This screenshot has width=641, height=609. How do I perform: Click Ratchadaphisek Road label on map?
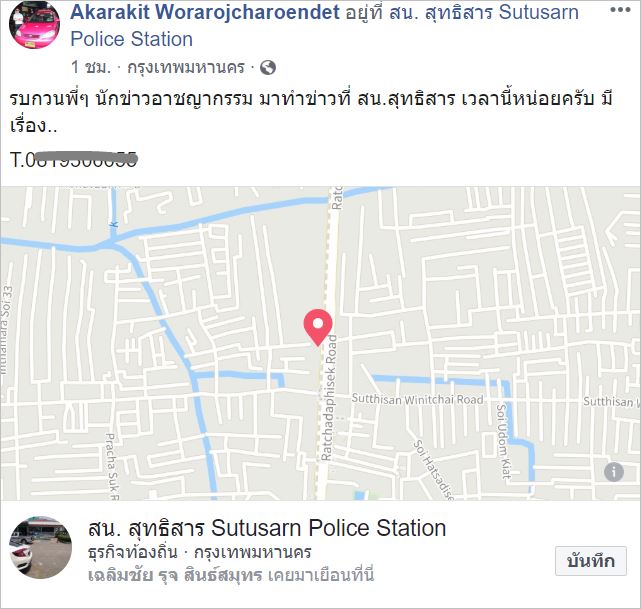click(x=329, y=397)
